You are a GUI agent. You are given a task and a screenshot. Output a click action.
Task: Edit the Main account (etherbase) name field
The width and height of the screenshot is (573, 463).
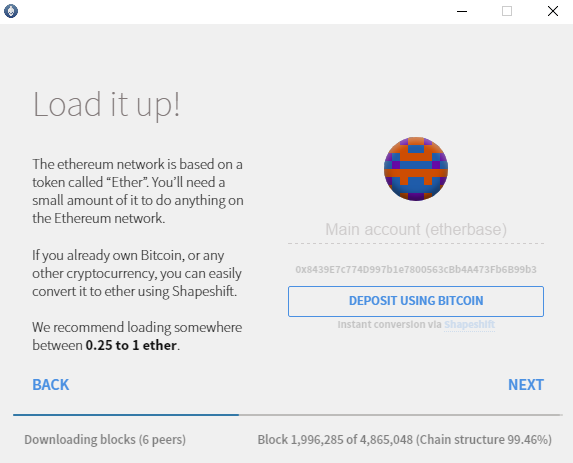[x=416, y=230]
